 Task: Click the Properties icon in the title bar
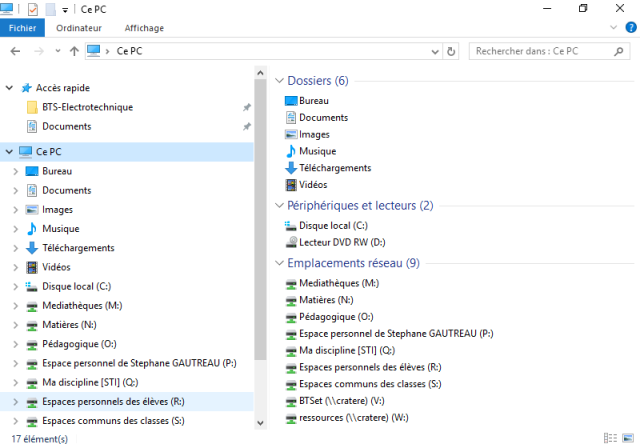(33, 9)
